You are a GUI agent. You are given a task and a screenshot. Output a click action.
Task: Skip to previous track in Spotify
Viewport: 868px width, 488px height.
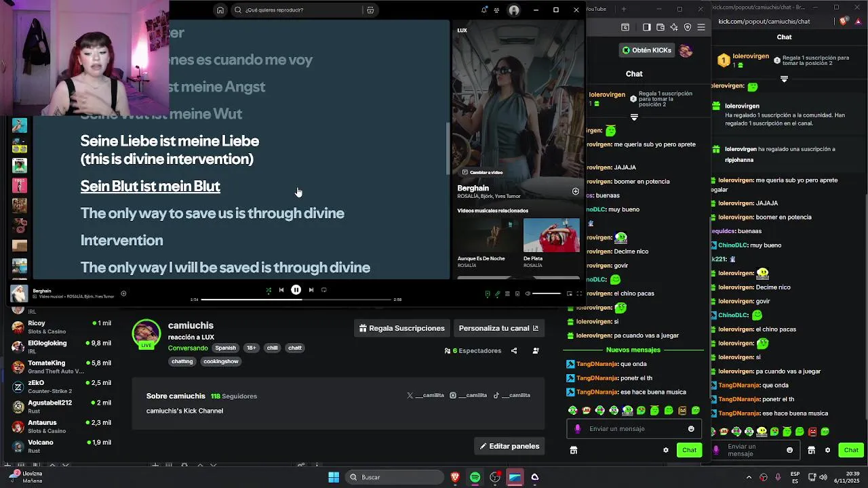pyautogui.click(x=281, y=290)
